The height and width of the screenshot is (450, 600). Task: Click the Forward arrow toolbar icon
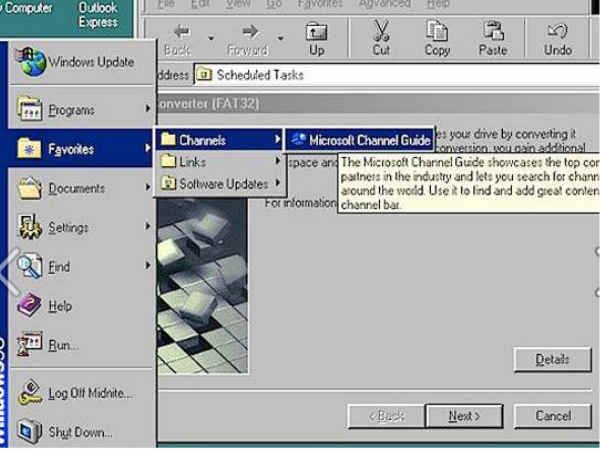[250, 31]
